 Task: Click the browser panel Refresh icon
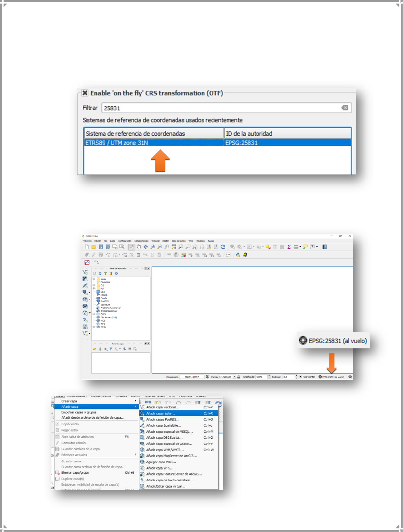point(100,274)
